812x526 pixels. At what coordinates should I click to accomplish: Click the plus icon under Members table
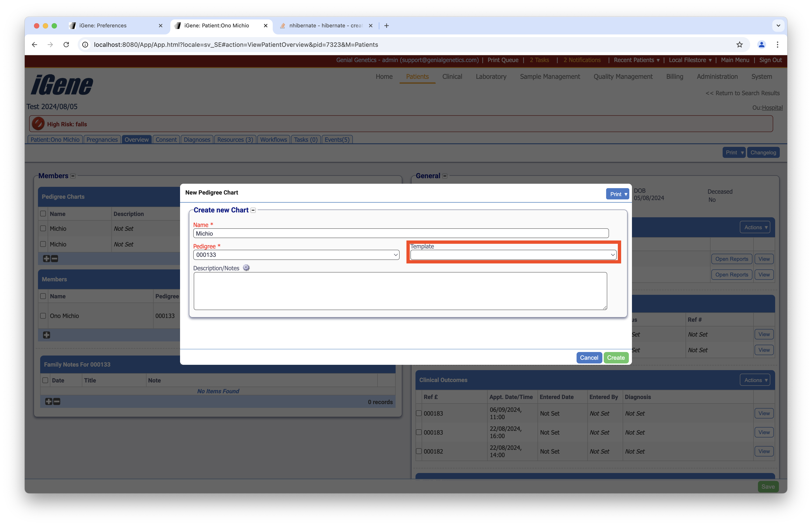[x=46, y=335]
